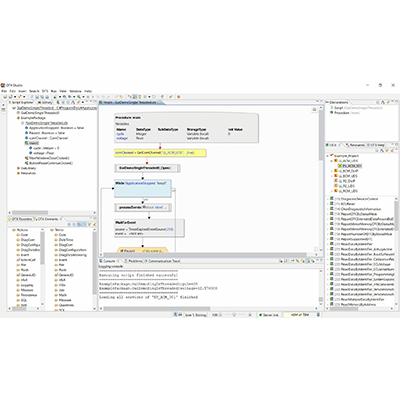The image size is (400, 400).
Task: Open the dropdown arrow beside the Run icon
Action: tap(59, 97)
